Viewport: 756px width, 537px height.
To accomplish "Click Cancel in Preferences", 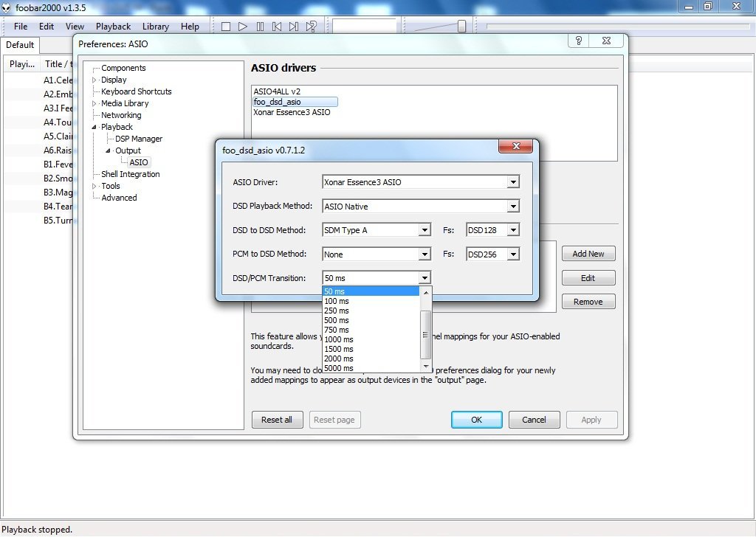I will click(535, 420).
